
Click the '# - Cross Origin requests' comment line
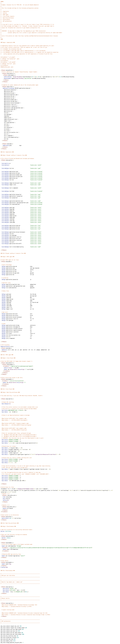(8, 16)
